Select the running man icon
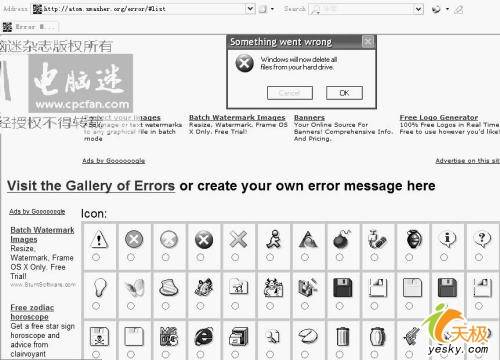The height and width of the screenshot is (360, 500). pos(273,239)
